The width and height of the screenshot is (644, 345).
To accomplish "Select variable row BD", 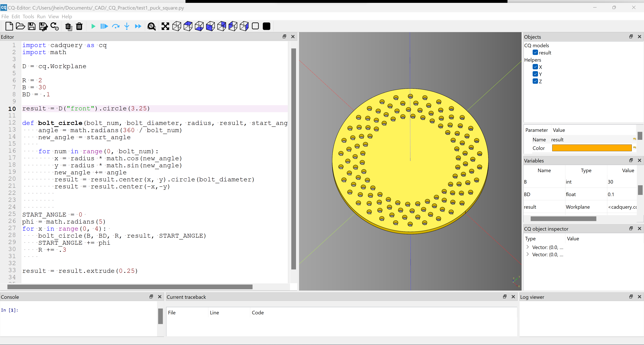I will (x=580, y=194).
